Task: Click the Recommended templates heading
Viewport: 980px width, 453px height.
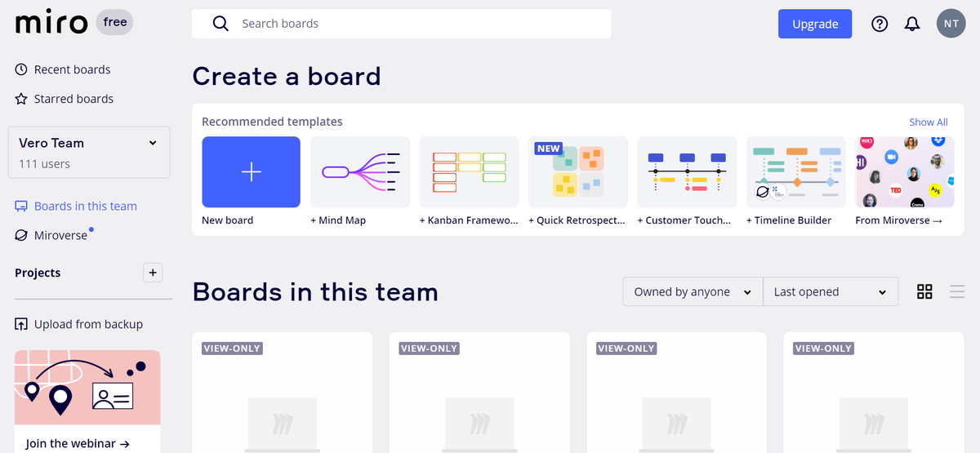Action: point(272,122)
